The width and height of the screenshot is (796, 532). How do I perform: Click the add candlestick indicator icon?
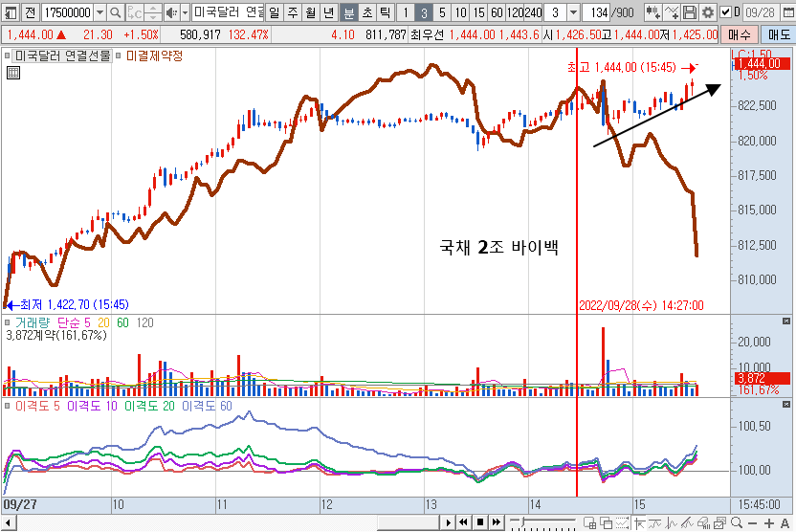[x=654, y=12]
